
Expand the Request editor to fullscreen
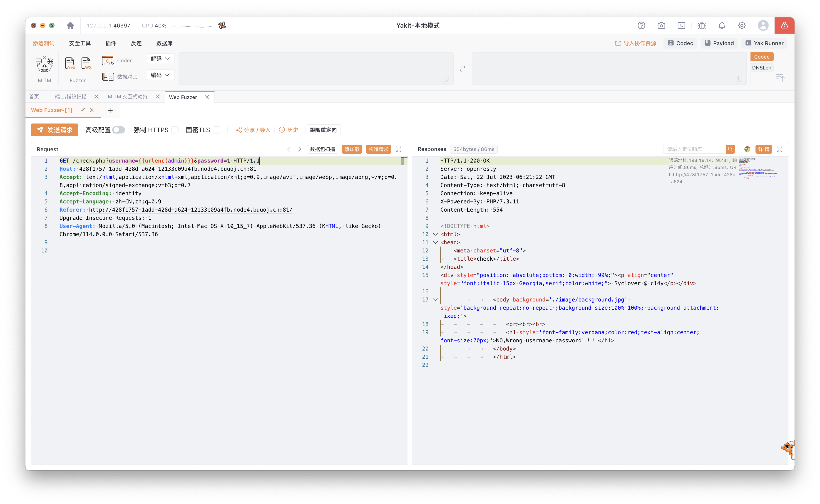[x=398, y=149]
